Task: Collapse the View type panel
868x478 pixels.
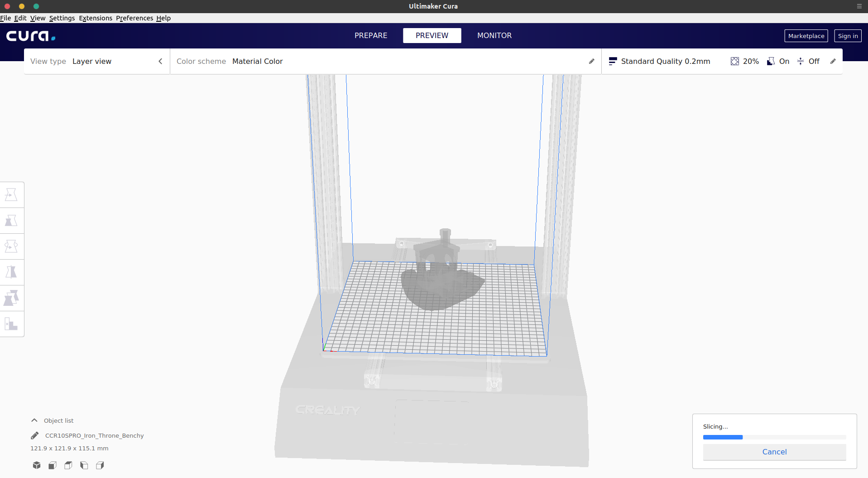Action: click(160, 61)
